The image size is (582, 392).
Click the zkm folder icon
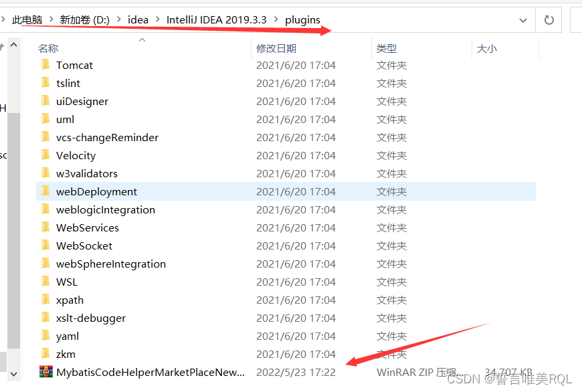click(x=45, y=354)
